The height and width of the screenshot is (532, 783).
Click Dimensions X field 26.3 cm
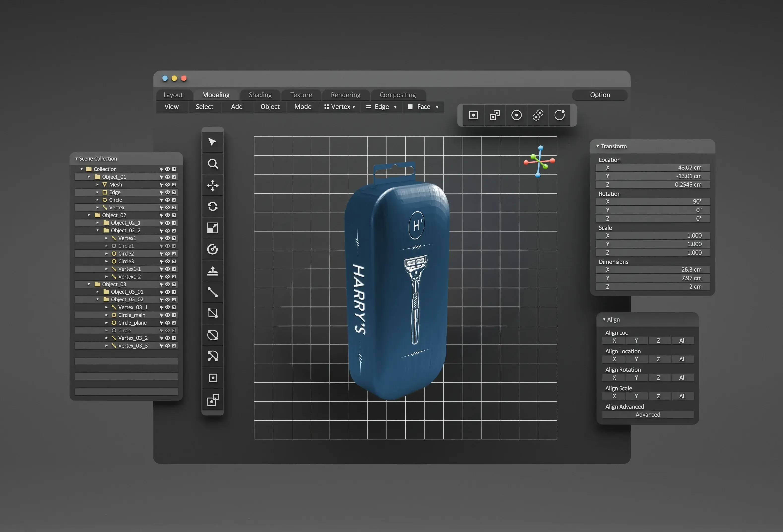click(x=652, y=269)
